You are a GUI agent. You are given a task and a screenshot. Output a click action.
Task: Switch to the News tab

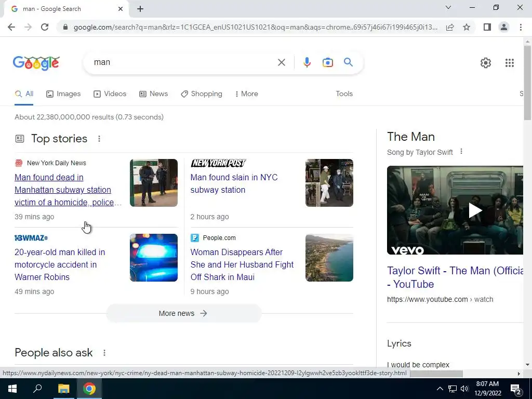pyautogui.click(x=154, y=94)
